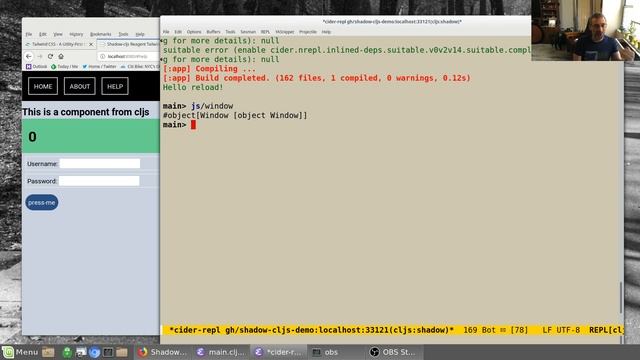This screenshot has height=360, width=640.
Task: Click '[:app] Build completed.' line
Action: 317,78
